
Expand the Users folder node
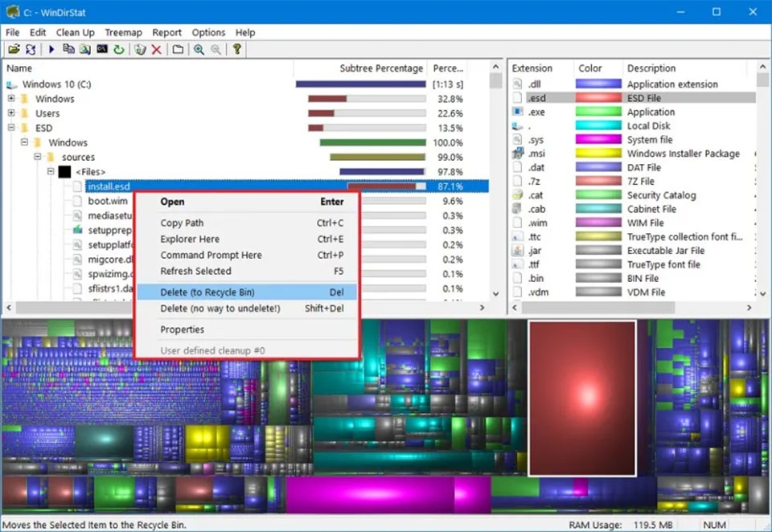click(11, 113)
